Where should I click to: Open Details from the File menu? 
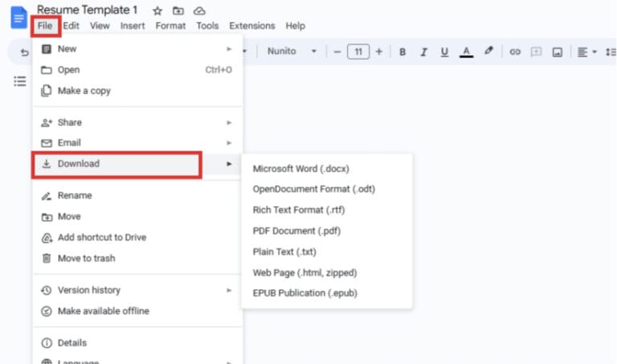(137, 343)
